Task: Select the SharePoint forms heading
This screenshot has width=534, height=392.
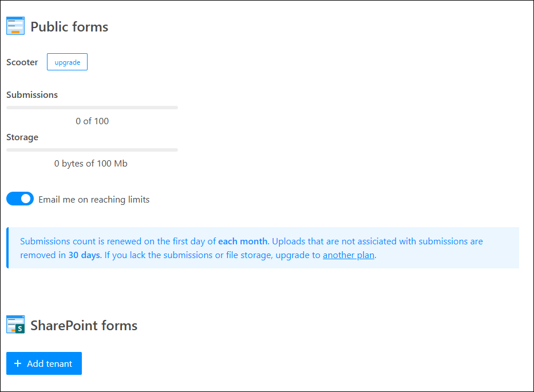Action: pyautogui.click(x=84, y=326)
